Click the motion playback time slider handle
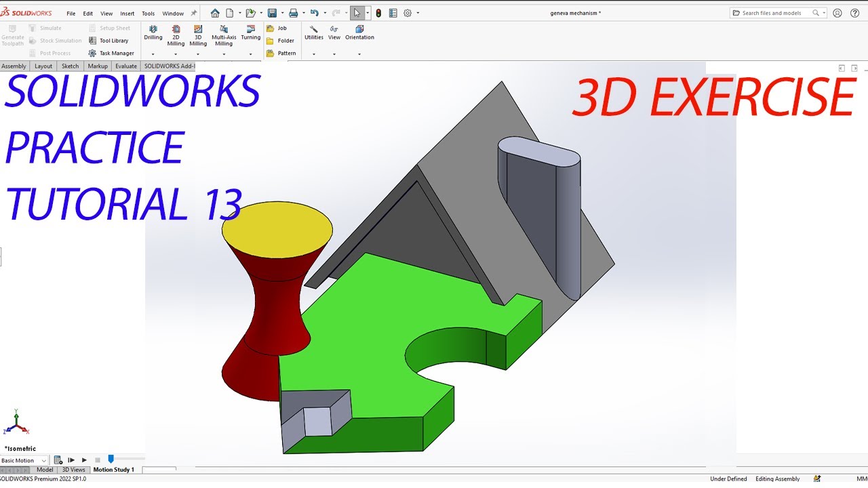 (x=111, y=460)
